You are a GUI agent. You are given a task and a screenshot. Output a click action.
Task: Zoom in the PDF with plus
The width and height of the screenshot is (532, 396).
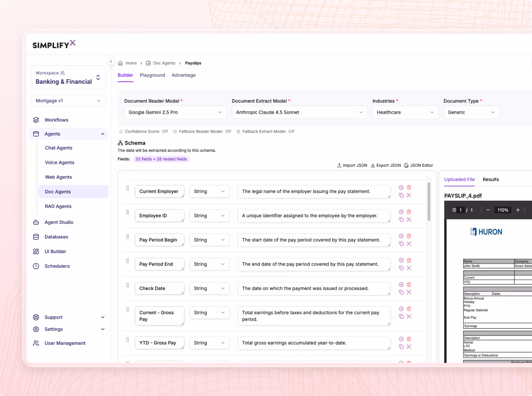tap(518, 210)
